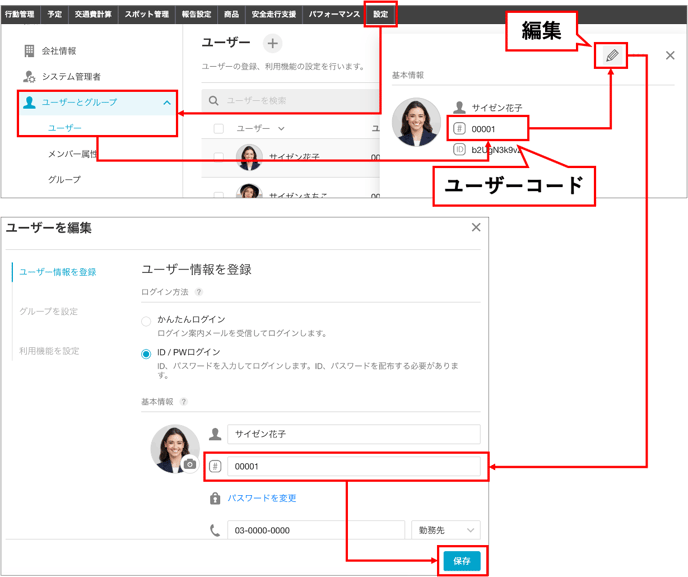
Task: Open the 安全走行支援 tab
Action: [274, 14]
